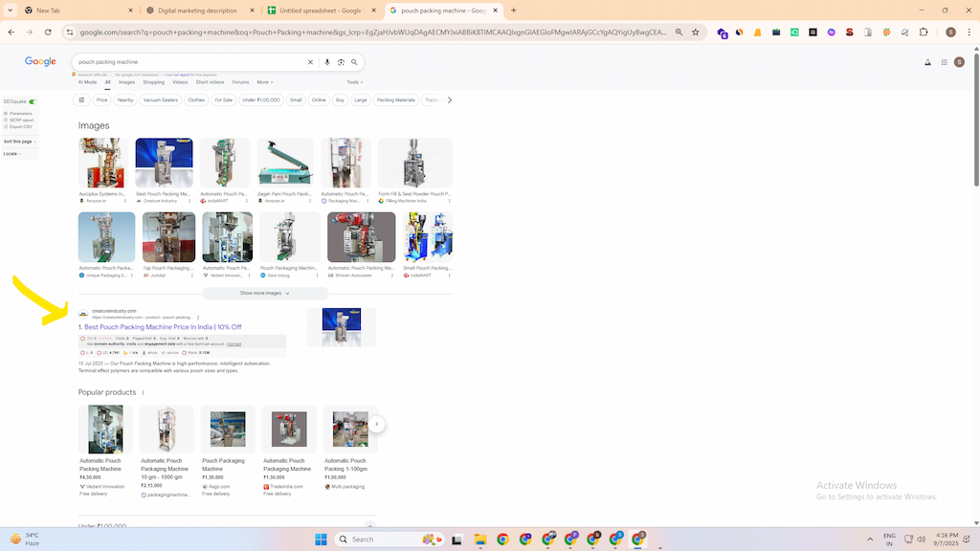Click the Show more images button
The image size is (980, 551).
pos(264,293)
